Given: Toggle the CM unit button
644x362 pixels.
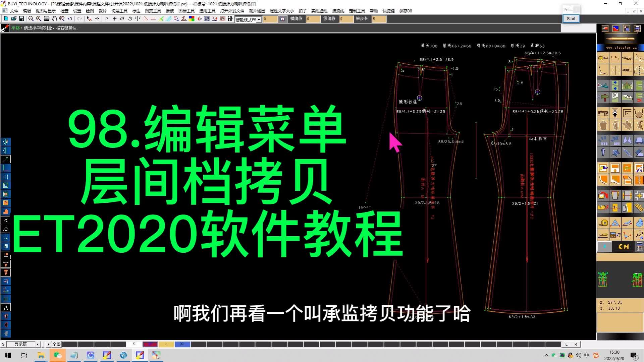Looking at the screenshot, I should click(x=624, y=247).
